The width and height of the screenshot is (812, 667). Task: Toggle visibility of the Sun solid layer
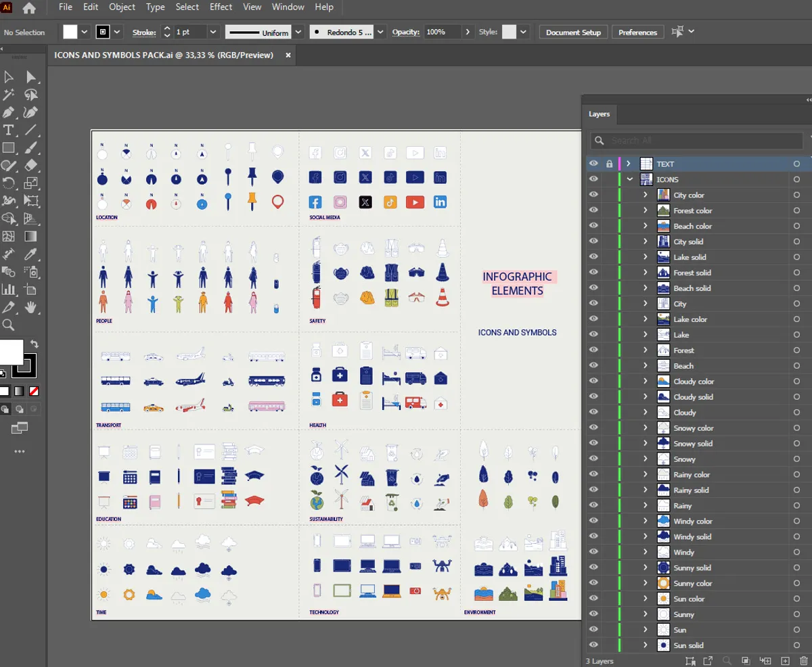[593, 645]
